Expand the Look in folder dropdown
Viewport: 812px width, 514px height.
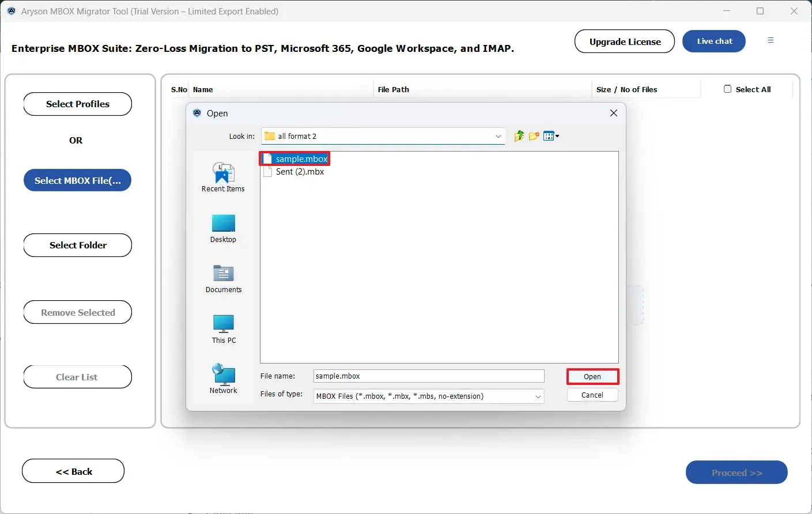tap(498, 137)
